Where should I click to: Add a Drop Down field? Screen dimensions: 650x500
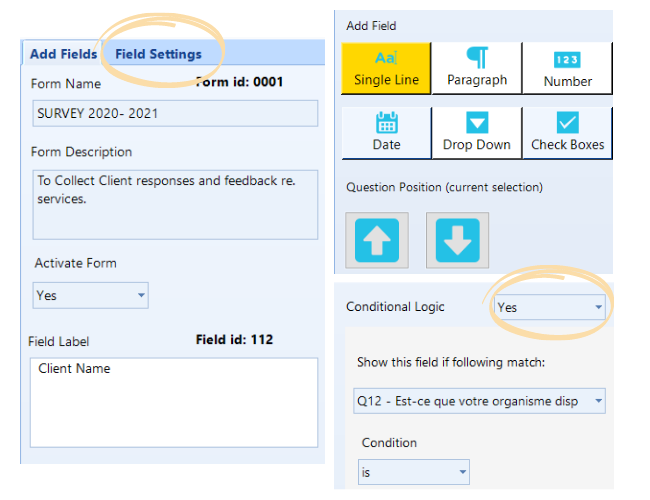point(476,133)
